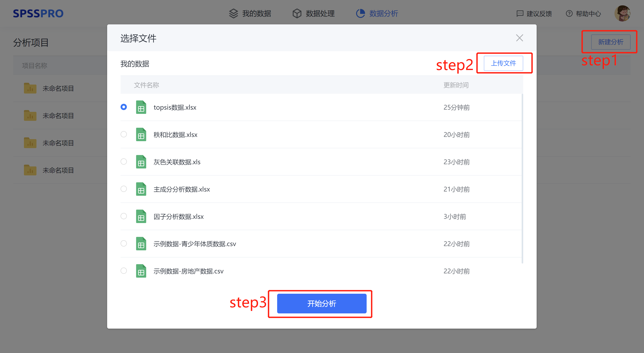Viewport: 644px width, 353px height.
Task: Click the 我的数据 layers icon
Action: [x=234, y=13]
